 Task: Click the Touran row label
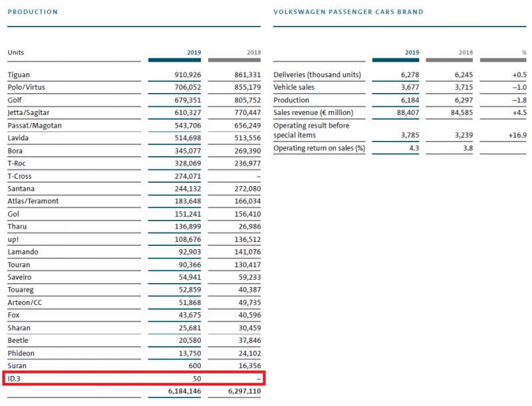tap(19, 265)
